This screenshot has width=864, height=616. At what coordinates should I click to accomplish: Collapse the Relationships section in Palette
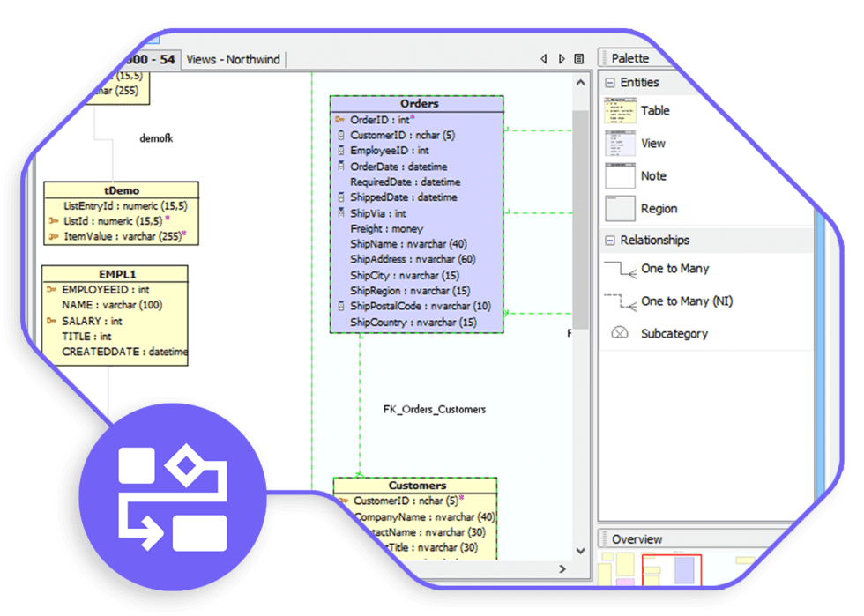tap(610, 240)
